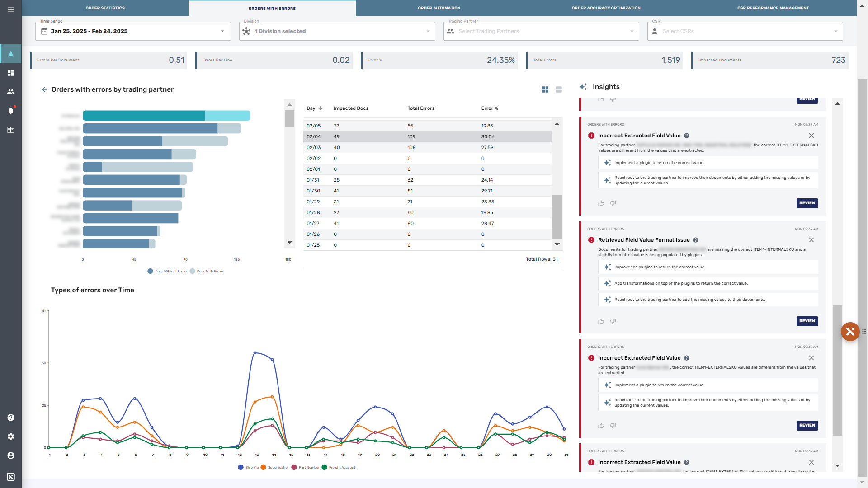Switch to list view layout
Screen dimensions: 868x488
[559, 89]
